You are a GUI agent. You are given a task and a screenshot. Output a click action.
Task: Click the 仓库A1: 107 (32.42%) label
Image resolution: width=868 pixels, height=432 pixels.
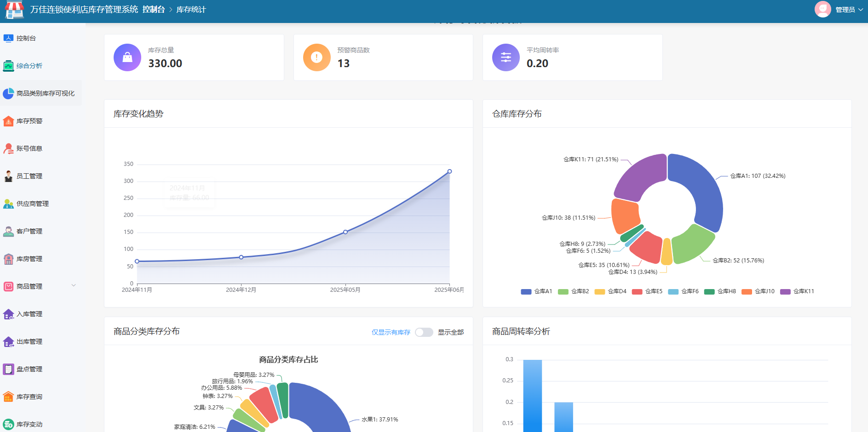tap(758, 176)
